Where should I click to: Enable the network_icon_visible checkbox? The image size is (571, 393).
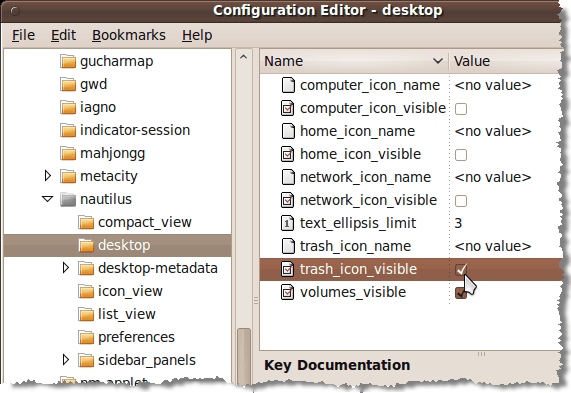pos(461,200)
